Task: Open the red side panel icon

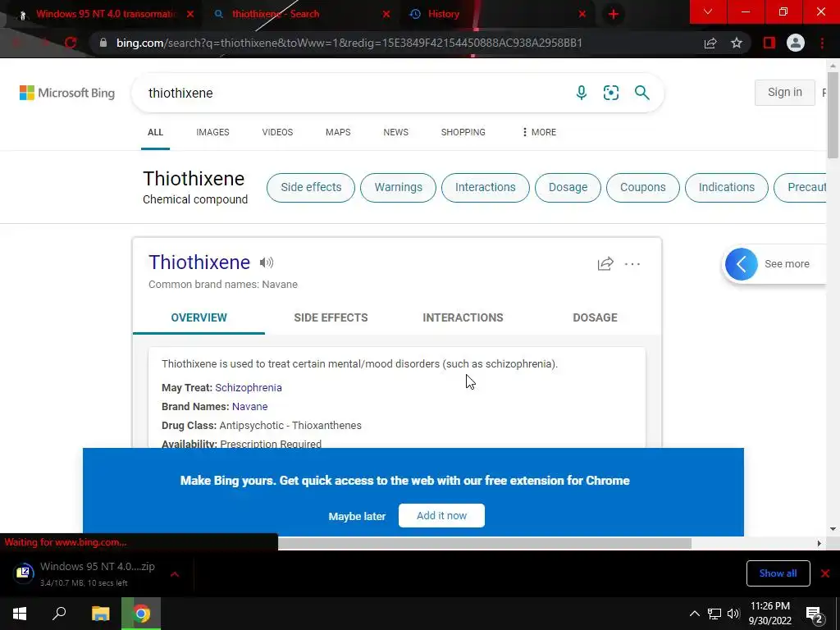Action: tap(769, 43)
